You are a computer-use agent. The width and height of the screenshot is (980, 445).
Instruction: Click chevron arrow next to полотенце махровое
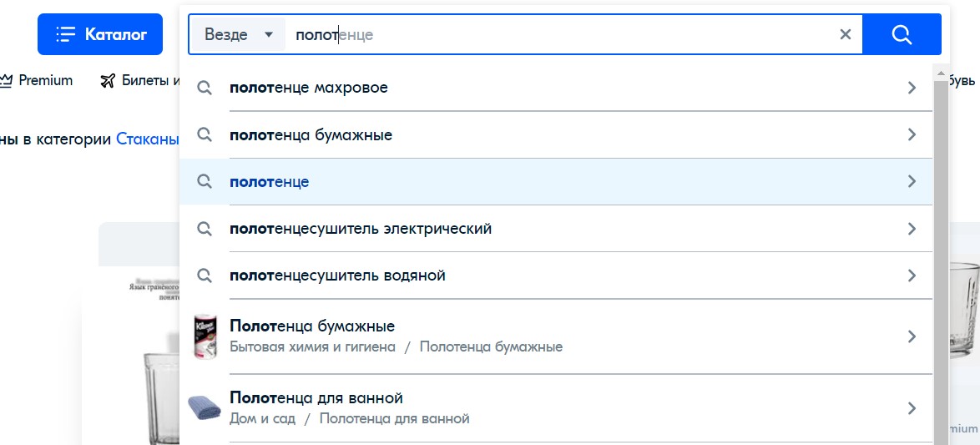912,88
